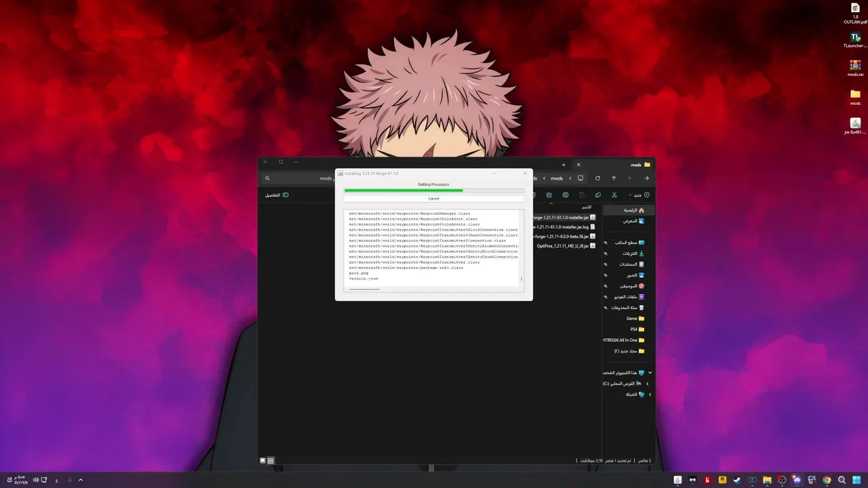868x488 pixels.
Task: Open the PS4 folder in navigation pane
Action: click(x=637, y=329)
